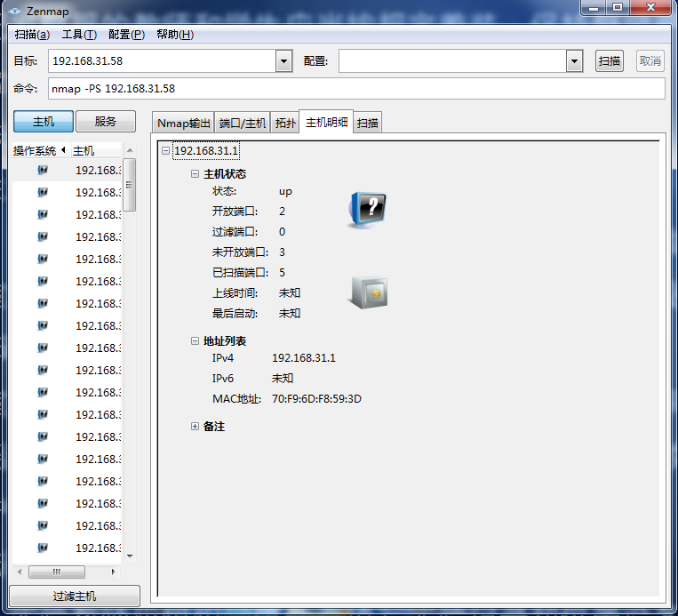The height and width of the screenshot is (616, 678).
Task: Click the 最后启动 value 未知
Action: (x=290, y=313)
